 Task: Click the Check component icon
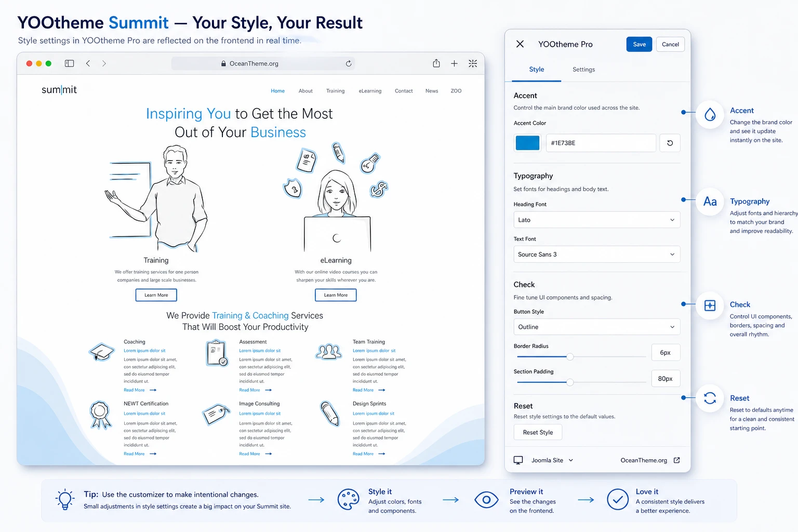pyautogui.click(x=710, y=305)
